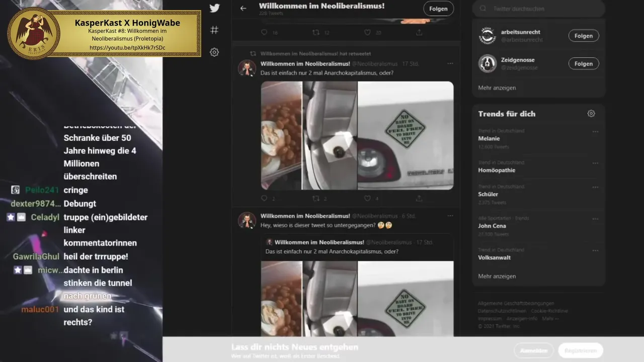Open more options for the John Cena trend

595,219
